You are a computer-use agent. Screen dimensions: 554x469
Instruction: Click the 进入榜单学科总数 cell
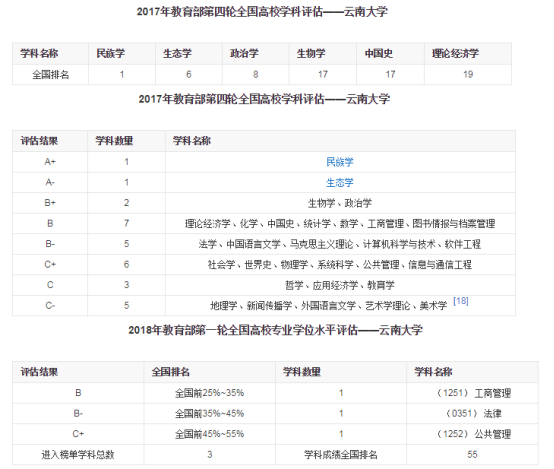coord(78,455)
